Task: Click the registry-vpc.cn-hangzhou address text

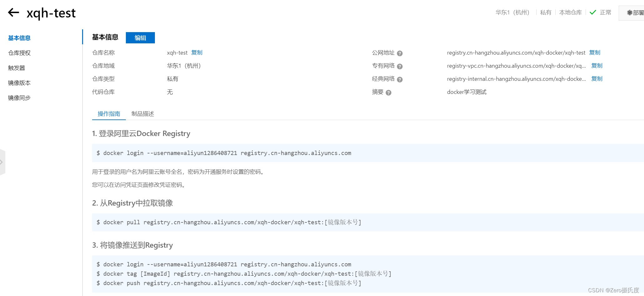Action: tap(516, 66)
